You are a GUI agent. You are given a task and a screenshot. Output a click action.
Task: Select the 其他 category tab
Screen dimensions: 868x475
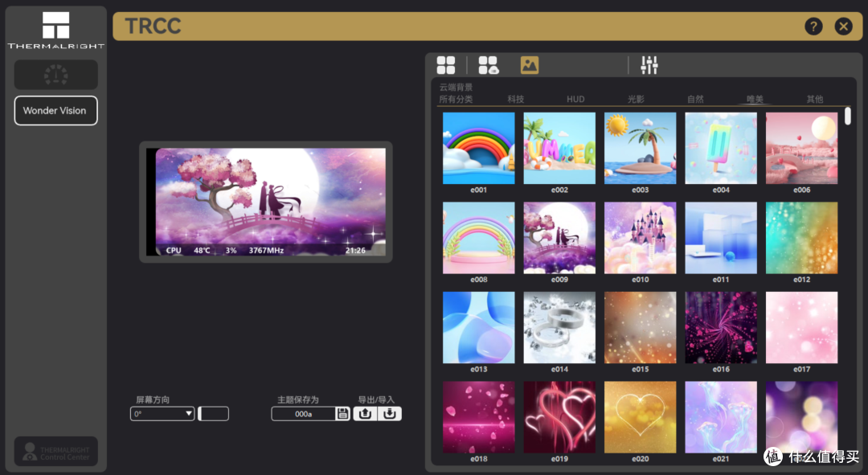pos(815,99)
